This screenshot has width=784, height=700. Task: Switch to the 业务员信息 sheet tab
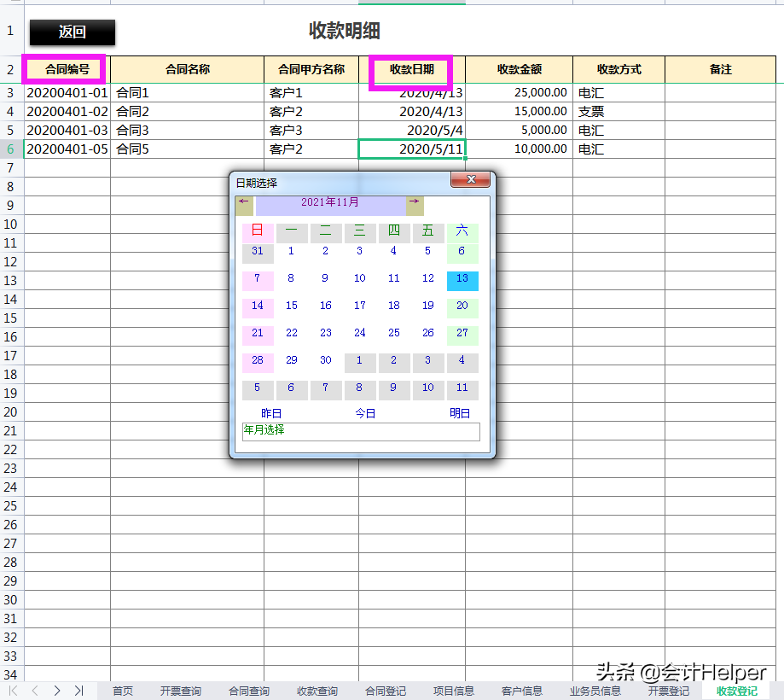click(x=595, y=691)
